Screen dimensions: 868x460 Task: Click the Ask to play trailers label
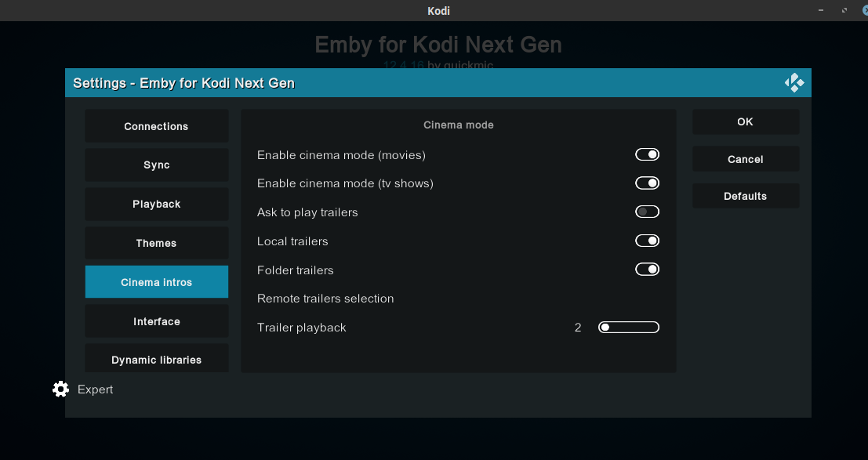(307, 212)
